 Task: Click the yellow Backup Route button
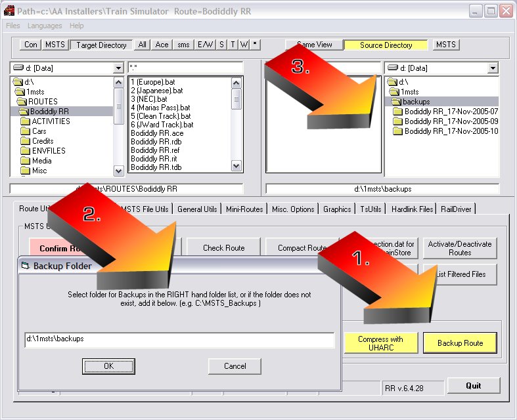pos(460,343)
